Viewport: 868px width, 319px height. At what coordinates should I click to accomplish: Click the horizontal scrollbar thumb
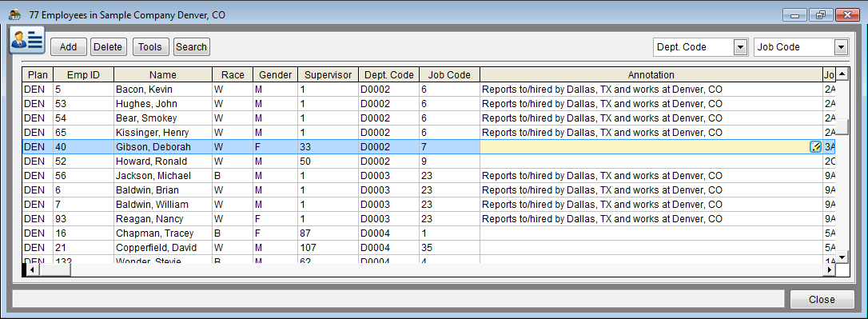point(55,269)
